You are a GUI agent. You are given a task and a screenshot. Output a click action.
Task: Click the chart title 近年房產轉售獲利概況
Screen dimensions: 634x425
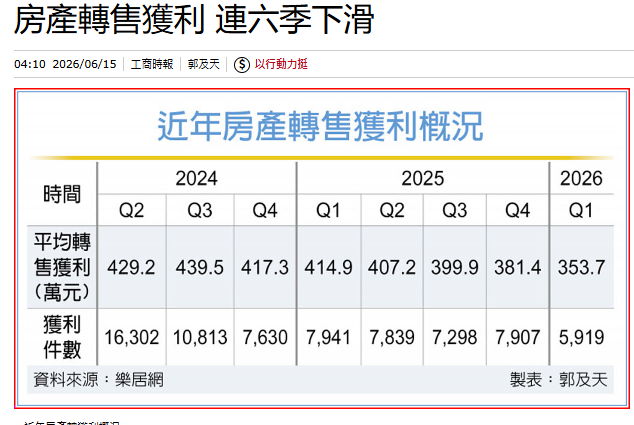pyautogui.click(x=320, y=127)
